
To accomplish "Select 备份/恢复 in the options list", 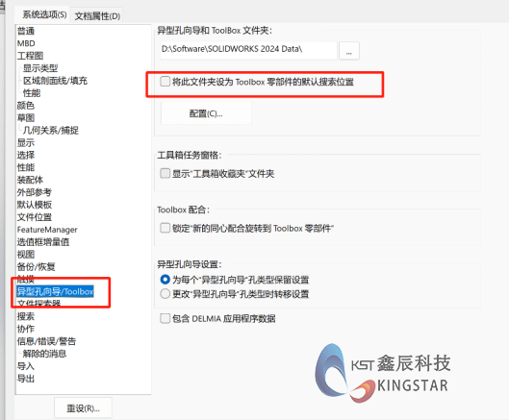I will point(36,266).
